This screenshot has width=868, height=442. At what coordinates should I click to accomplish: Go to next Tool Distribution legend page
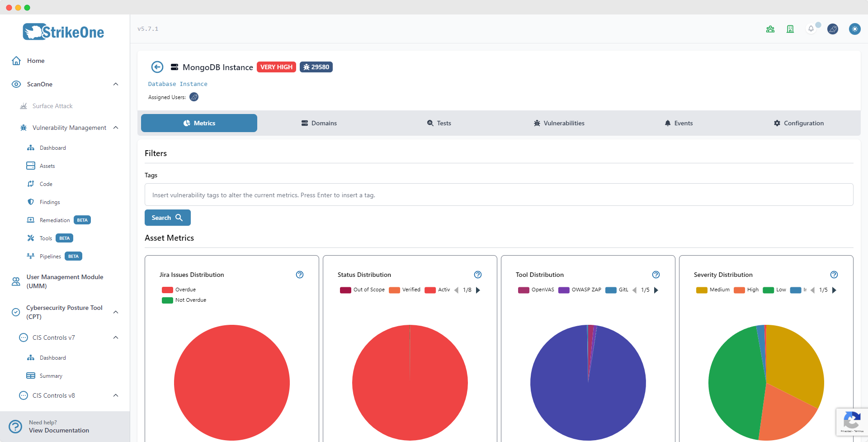[656, 290]
